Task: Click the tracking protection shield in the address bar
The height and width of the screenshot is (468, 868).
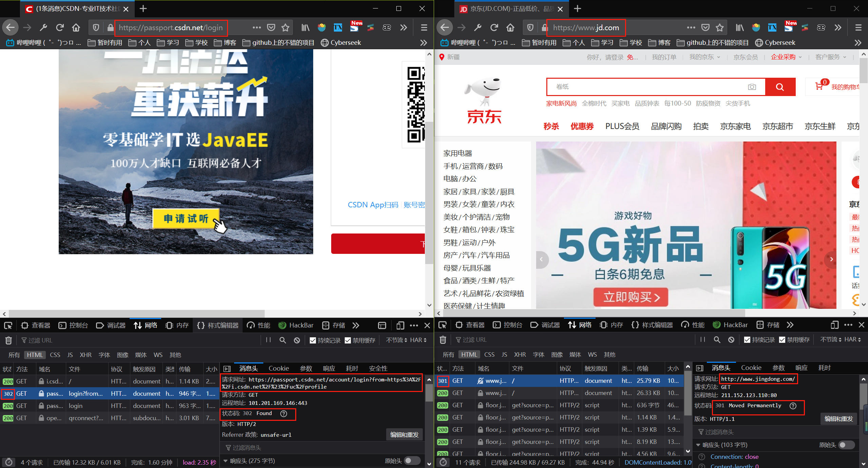Action: (96, 27)
